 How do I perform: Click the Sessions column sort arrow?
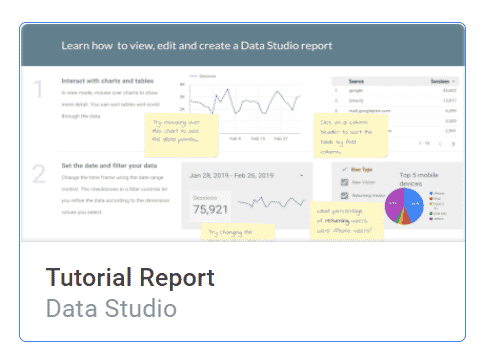(453, 81)
